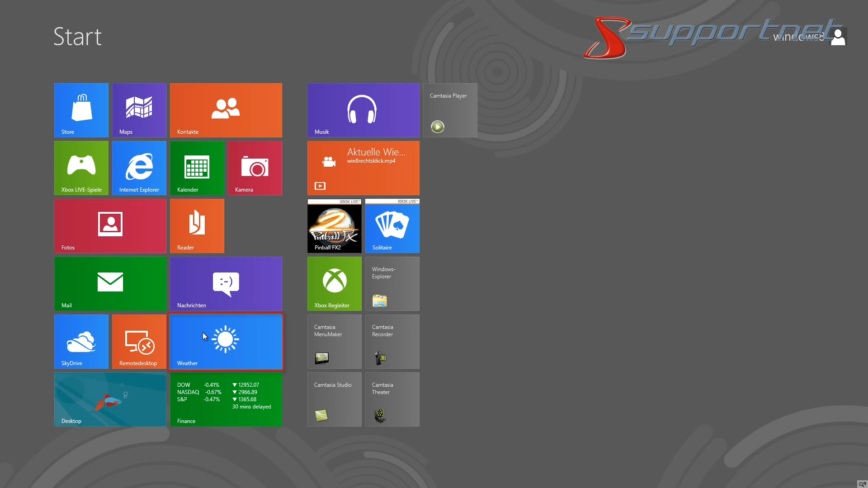This screenshot has width=868, height=488.
Task: Open the Store tile
Action: (81, 110)
